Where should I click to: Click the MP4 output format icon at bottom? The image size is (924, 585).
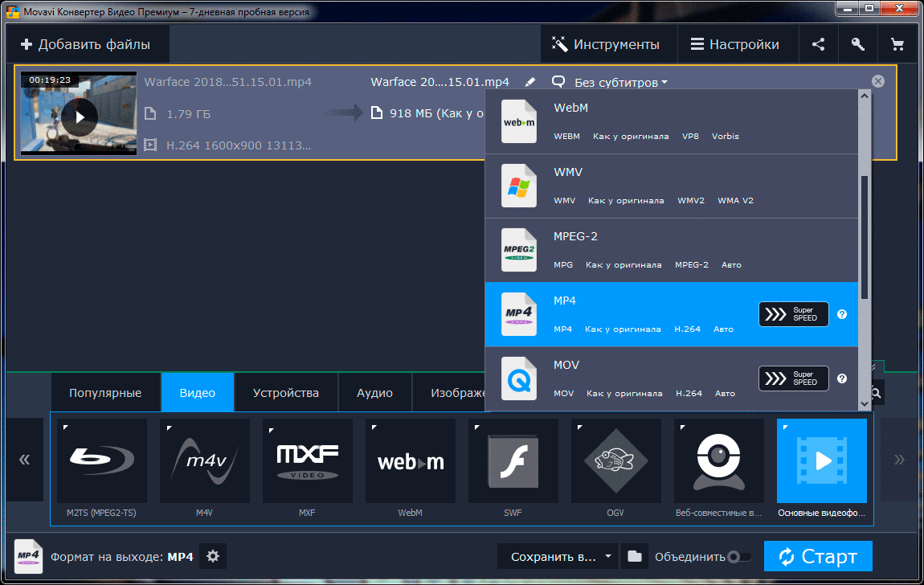(x=28, y=556)
